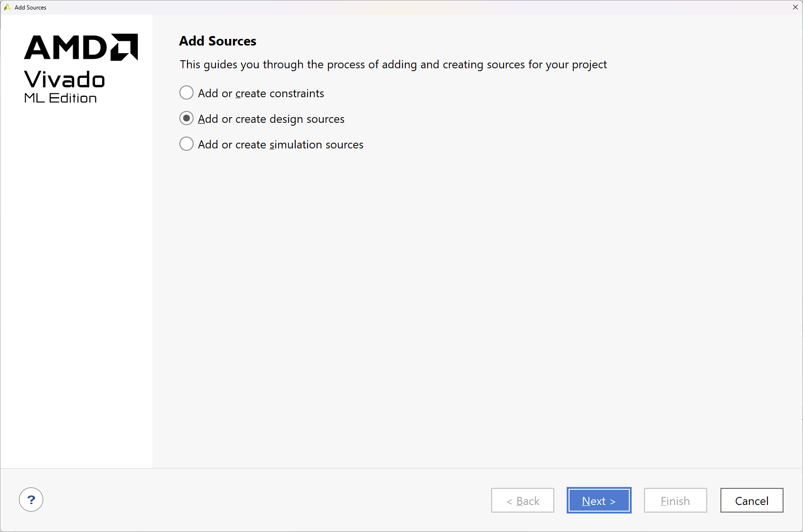Screen dimensions: 803x532
Task: Close the Add Sources dialog window
Action: pyautogui.click(x=795, y=7)
